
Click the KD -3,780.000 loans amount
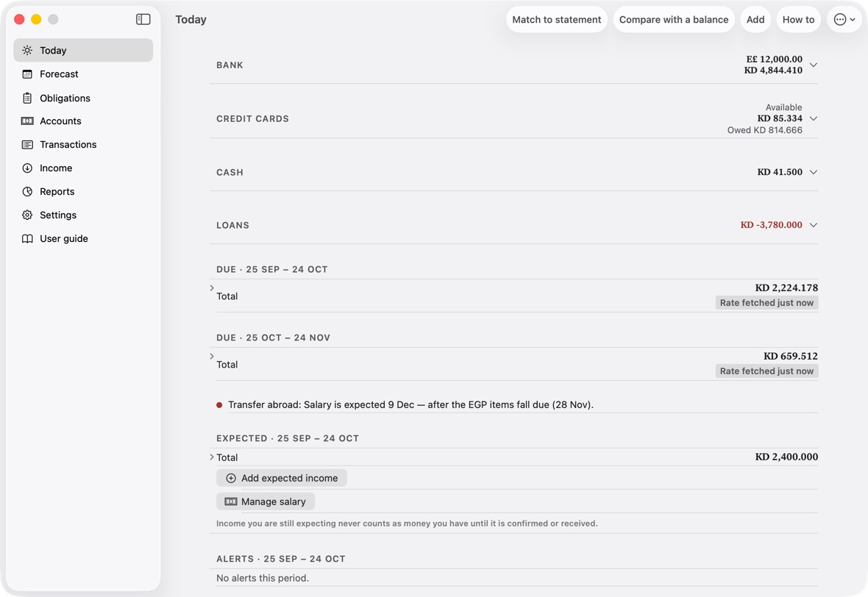point(771,225)
